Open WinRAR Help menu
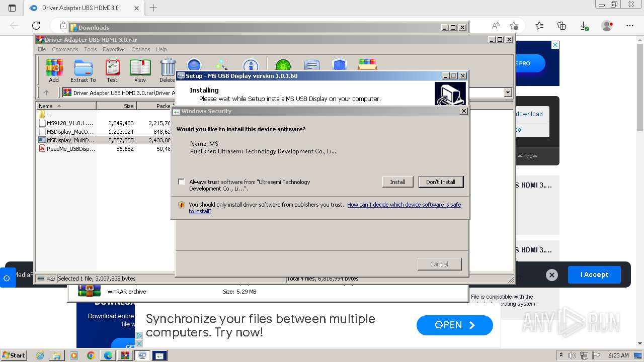644x362 pixels. [x=161, y=49]
